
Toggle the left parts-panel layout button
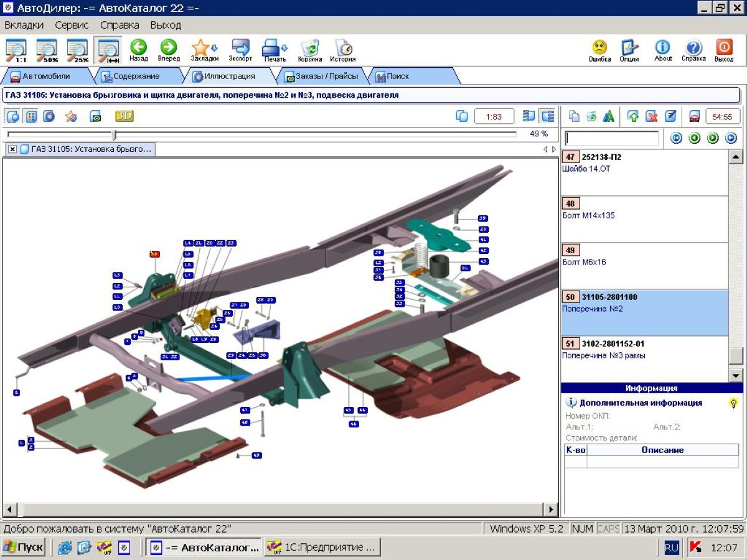click(x=529, y=116)
